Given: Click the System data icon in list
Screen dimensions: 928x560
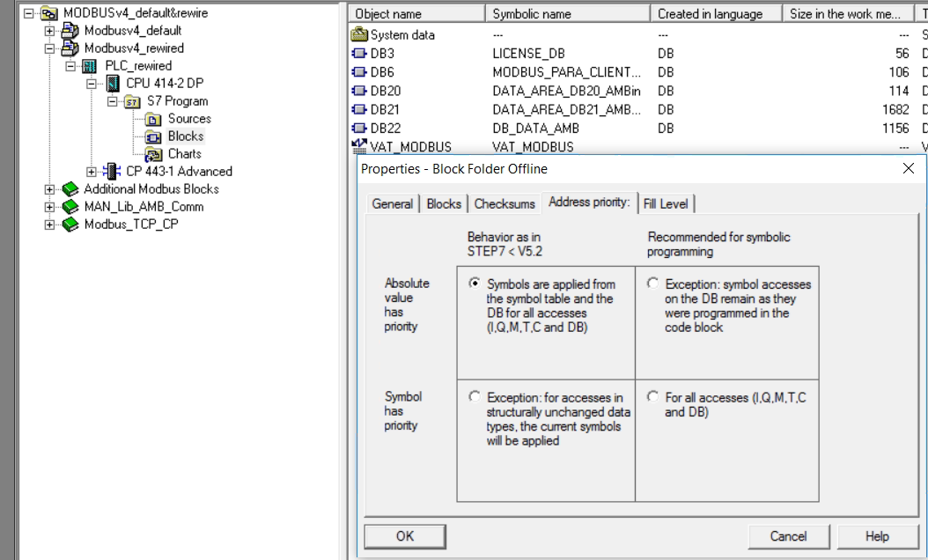Looking at the screenshot, I should (x=359, y=35).
